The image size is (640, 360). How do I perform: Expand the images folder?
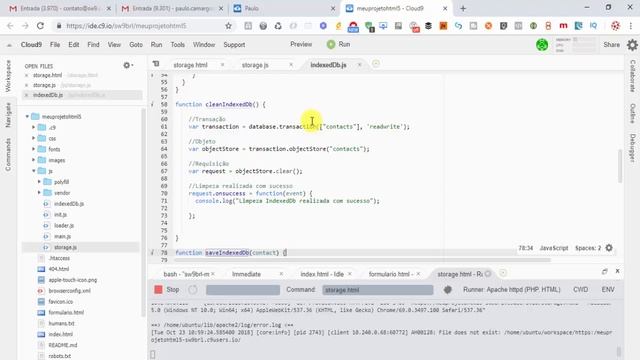(33, 160)
